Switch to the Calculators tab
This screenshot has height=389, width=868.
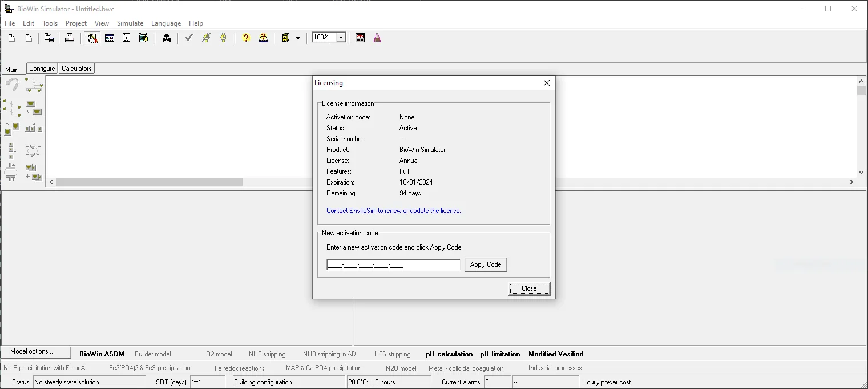(x=76, y=69)
